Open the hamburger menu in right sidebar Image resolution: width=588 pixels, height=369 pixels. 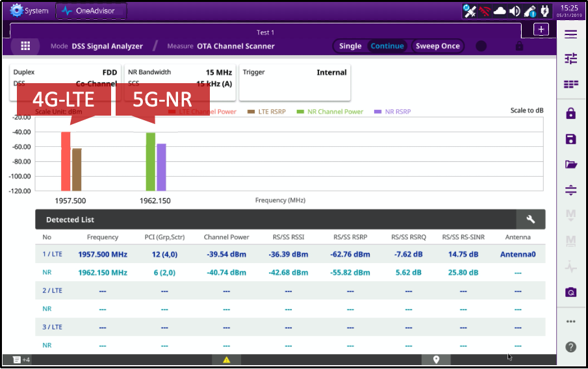[x=570, y=34]
